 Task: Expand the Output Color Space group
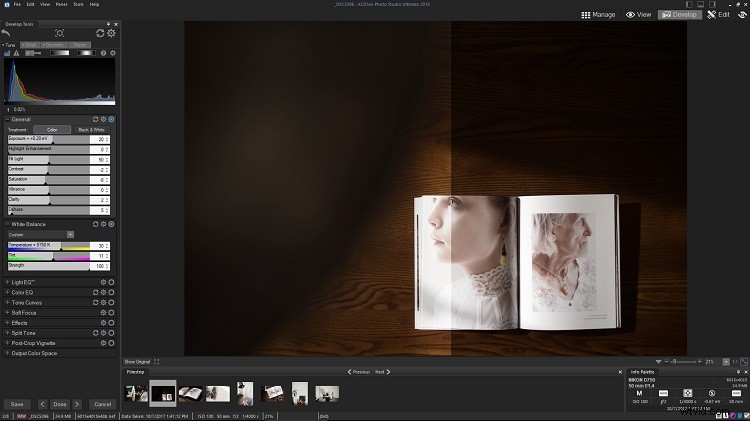tap(7, 353)
